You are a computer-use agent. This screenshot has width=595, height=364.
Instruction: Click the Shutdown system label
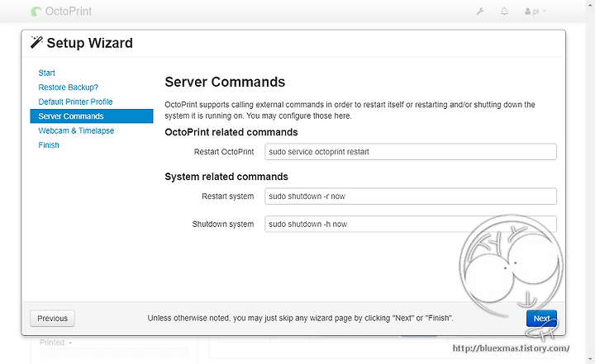[223, 224]
